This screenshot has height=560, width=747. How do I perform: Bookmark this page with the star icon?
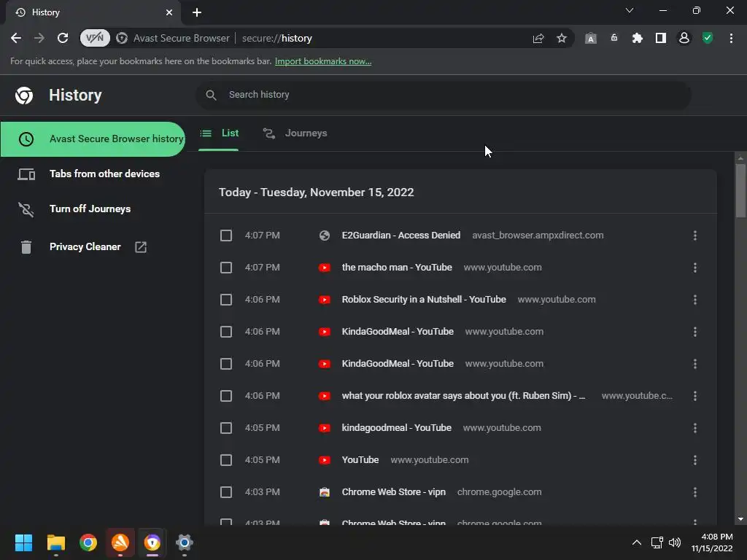(562, 38)
